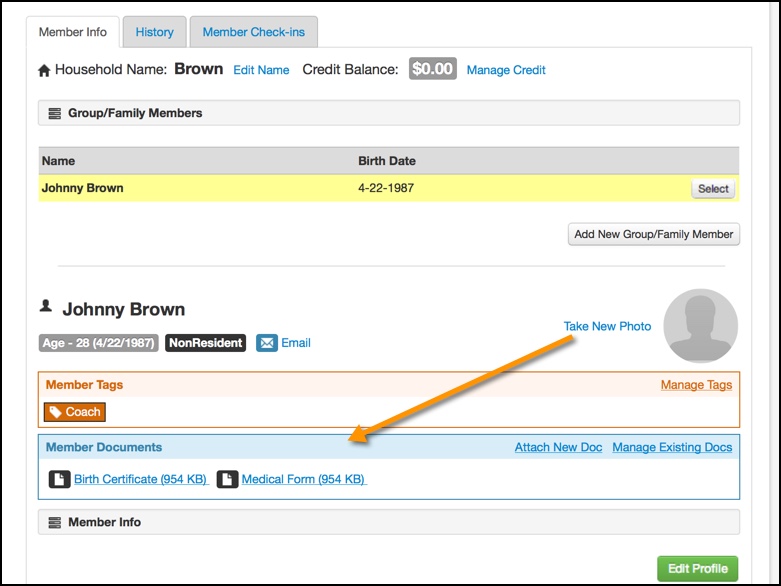Image resolution: width=781 pixels, height=586 pixels.
Task: Click the green Edit Profile button
Action: tap(697, 569)
